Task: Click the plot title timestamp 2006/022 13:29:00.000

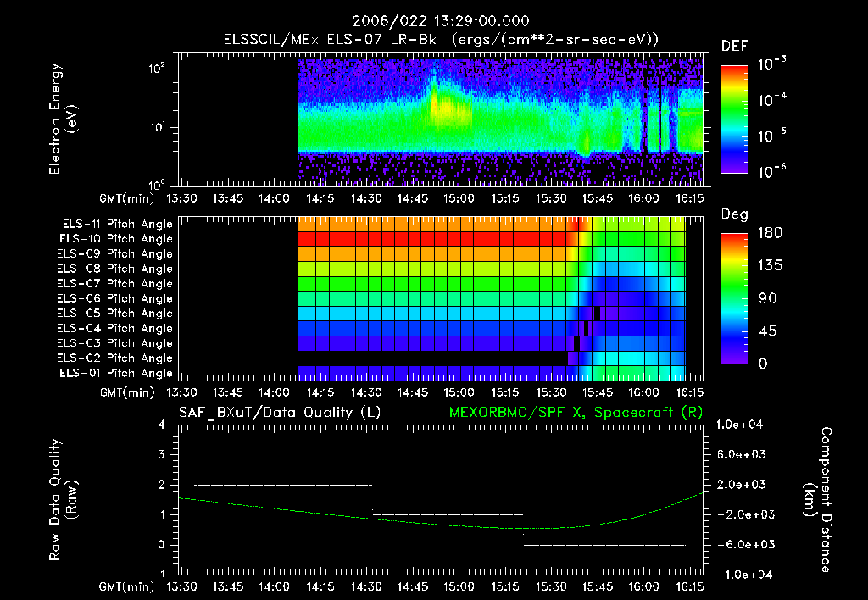Action: pyautogui.click(x=441, y=21)
